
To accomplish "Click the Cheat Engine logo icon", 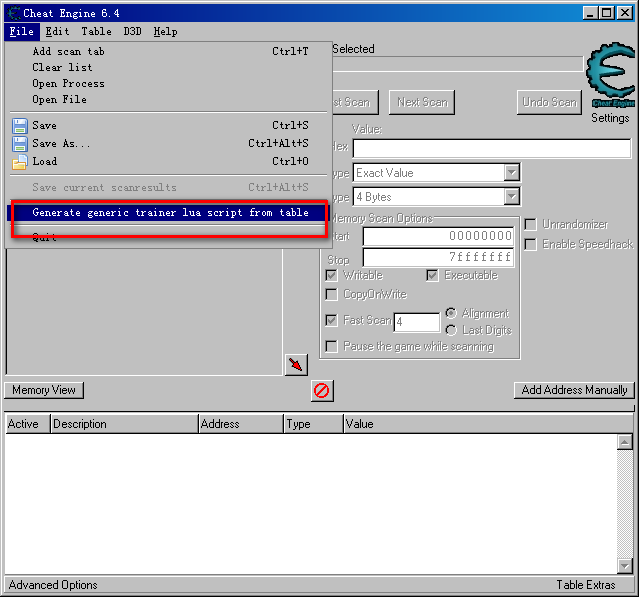I will [609, 75].
